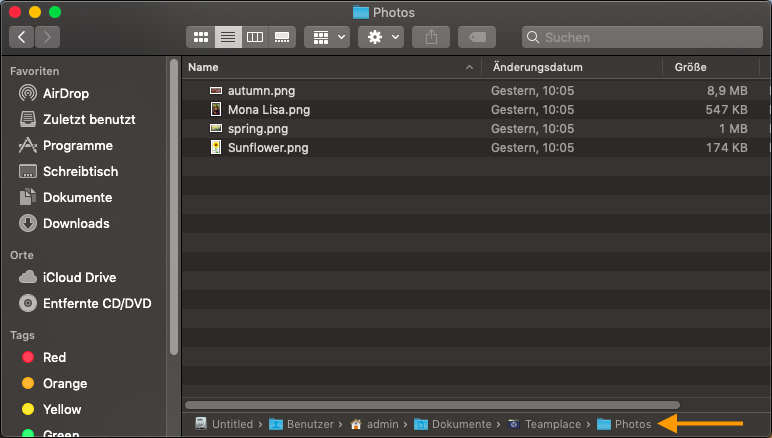Go to Dokumente in the path bar
This screenshot has width=772, height=438.
(x=453, y=424)
